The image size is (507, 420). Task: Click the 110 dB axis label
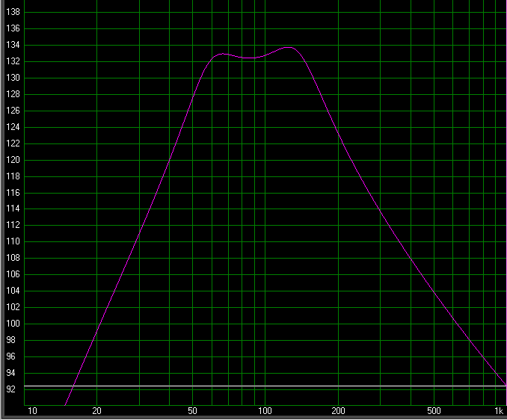13,241
